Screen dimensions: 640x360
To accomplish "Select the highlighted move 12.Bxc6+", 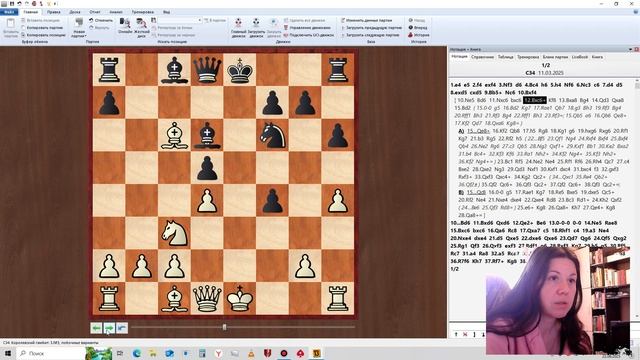I will point(535,100).
